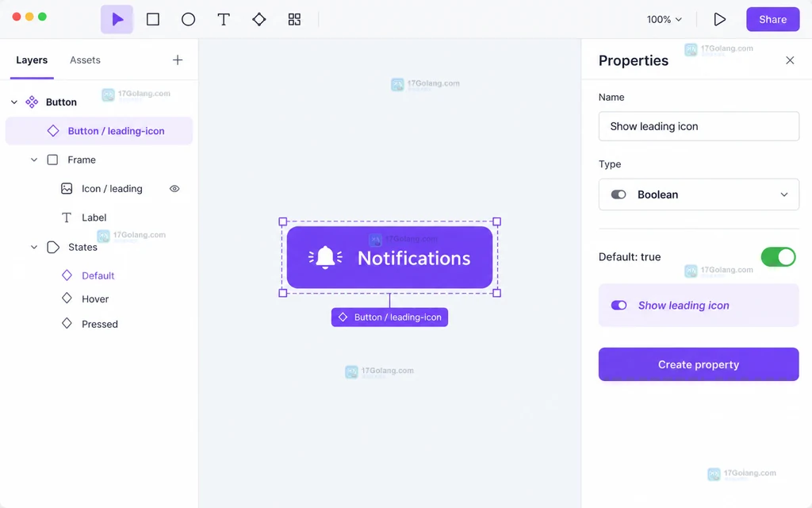
Task: Open the grid resources tool
Action: 294,19
